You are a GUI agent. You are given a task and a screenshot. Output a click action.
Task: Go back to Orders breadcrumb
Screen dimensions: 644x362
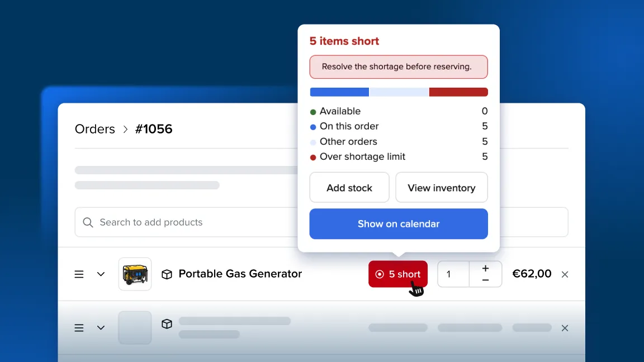click(x=95, y=129)
